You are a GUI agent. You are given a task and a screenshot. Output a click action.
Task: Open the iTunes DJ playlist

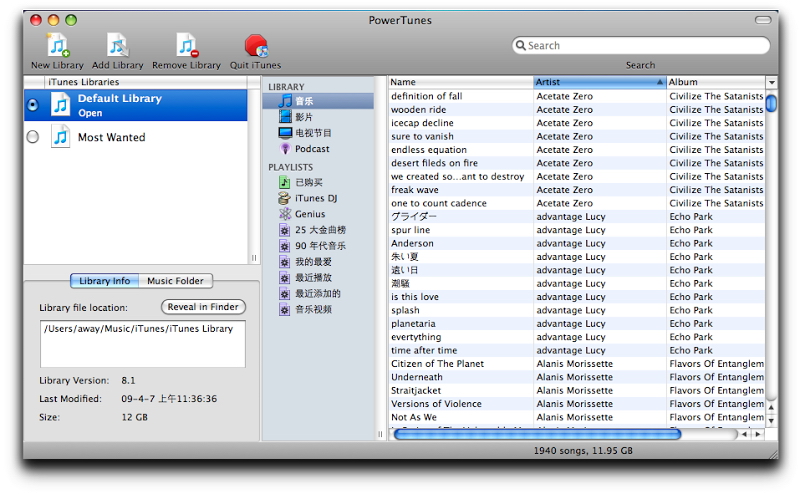point(285,198)
